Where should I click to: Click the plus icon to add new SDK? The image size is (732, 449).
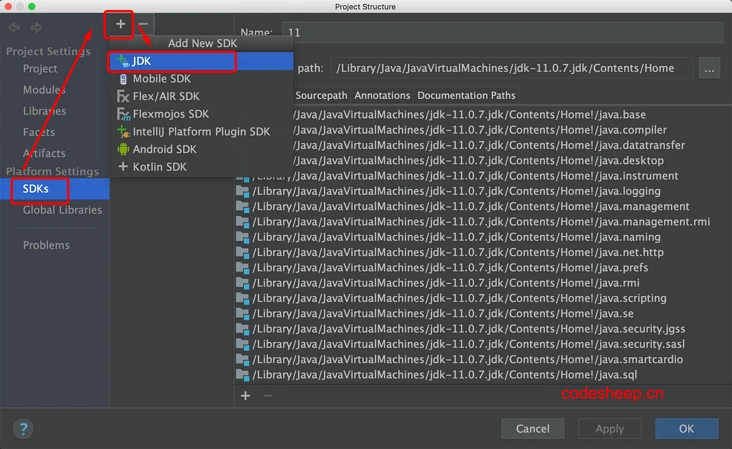[x=120, y=23]
